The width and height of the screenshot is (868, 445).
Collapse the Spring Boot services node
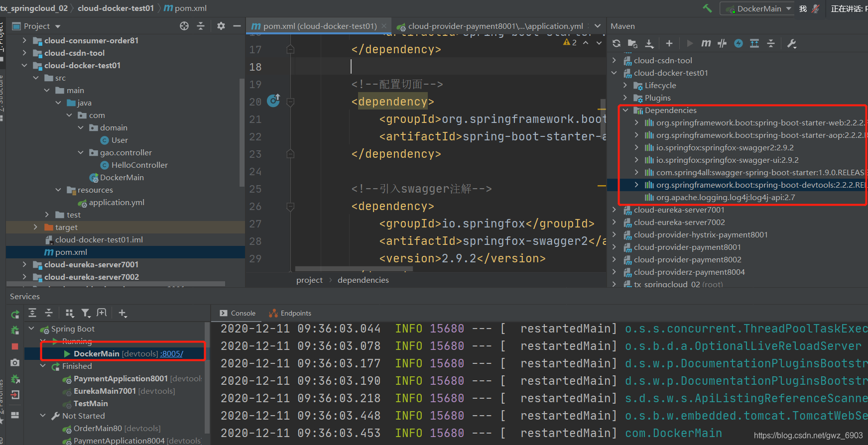click(31, 329)
